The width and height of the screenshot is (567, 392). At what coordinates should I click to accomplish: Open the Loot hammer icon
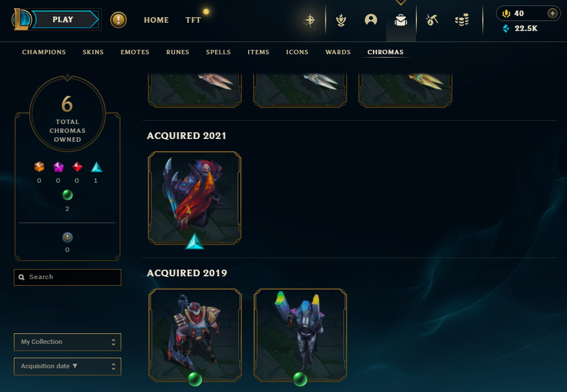(x=432, y=20)
